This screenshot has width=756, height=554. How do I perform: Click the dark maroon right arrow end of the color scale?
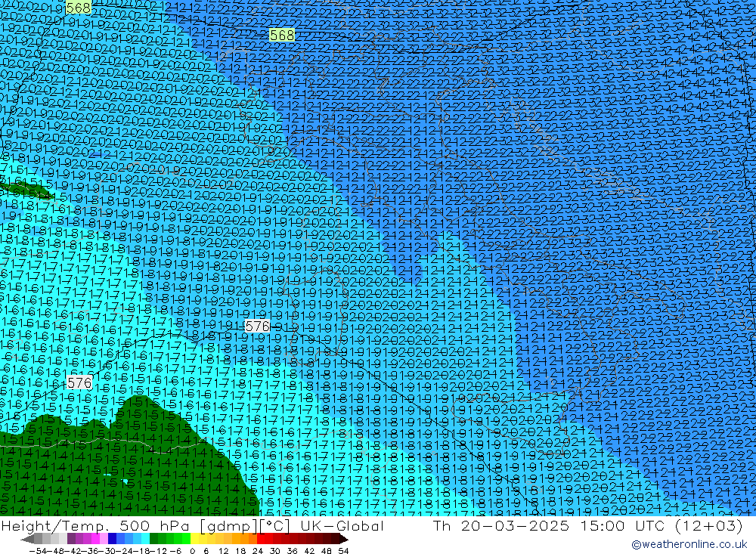(344, 540)
